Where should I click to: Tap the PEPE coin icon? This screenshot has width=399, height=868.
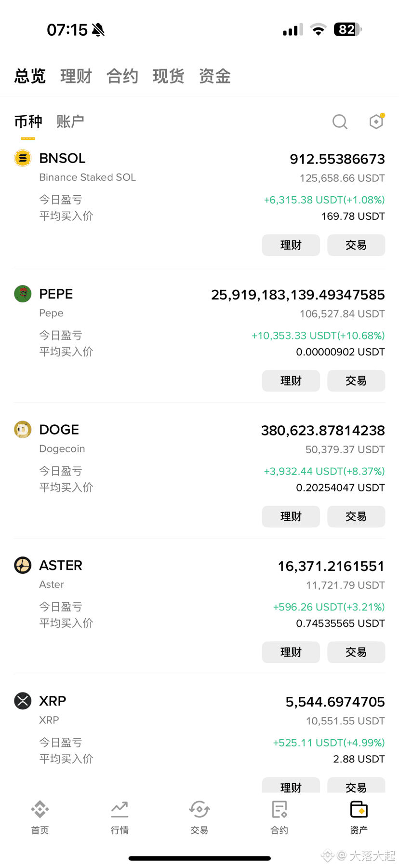pos(23,294)
